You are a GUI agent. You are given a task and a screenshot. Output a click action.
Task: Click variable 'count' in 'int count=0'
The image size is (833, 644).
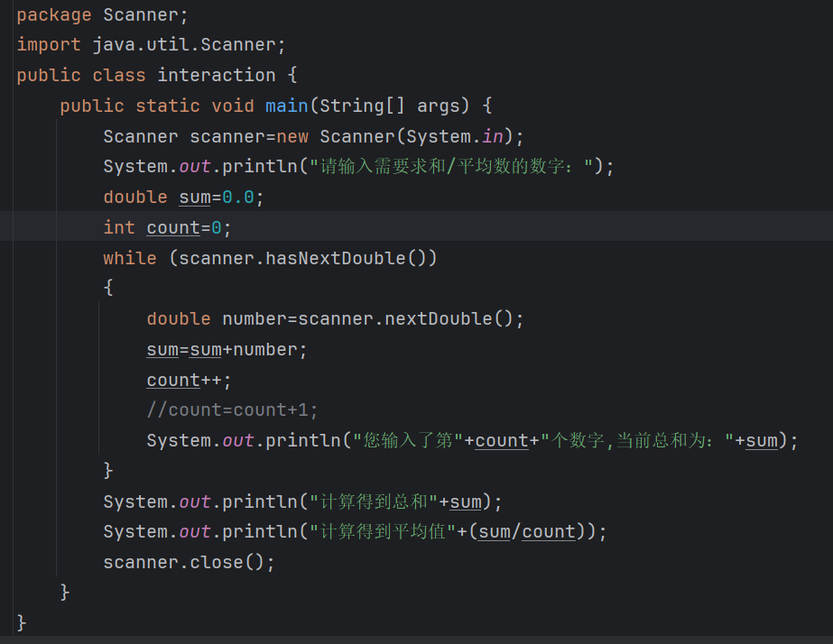tap(173, 228)
